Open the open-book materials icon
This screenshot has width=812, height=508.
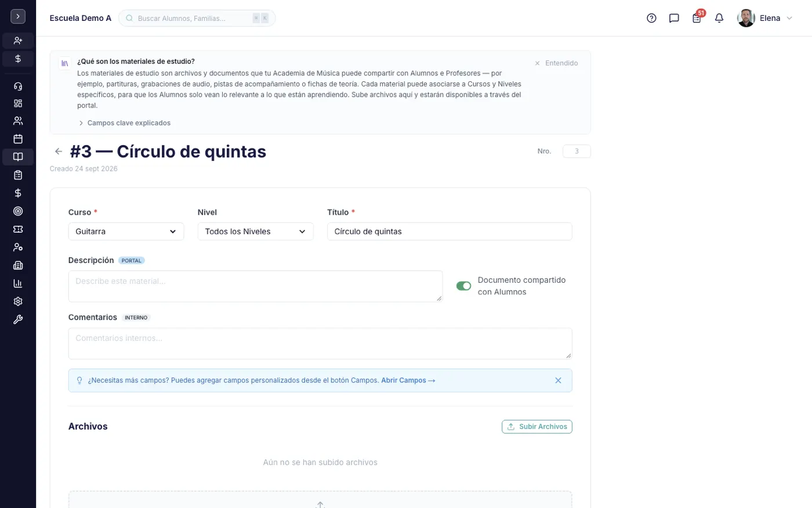click(x=18, y=157)
